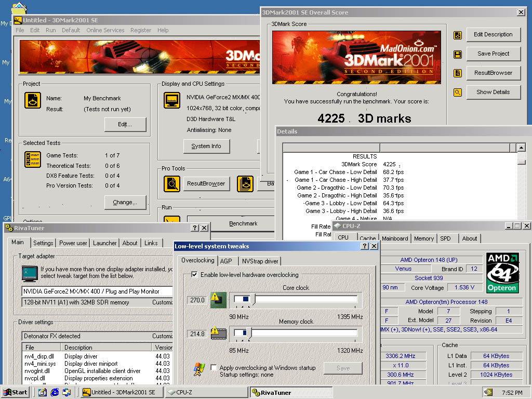The image size is (532, 399).
Task: Click the Project icon in 3DMark
Action: click(33, 100)
